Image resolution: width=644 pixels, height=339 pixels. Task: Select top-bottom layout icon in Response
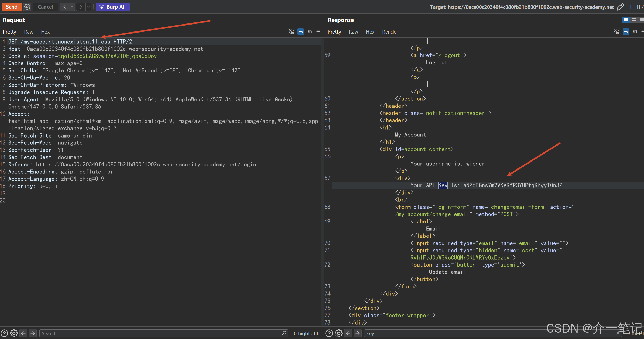(634, 20)
